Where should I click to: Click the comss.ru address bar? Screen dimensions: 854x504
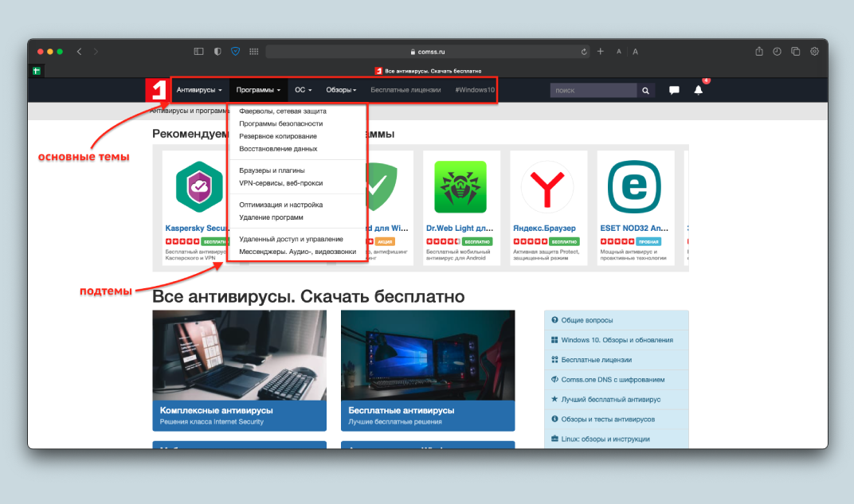click(x=428, y=52)
